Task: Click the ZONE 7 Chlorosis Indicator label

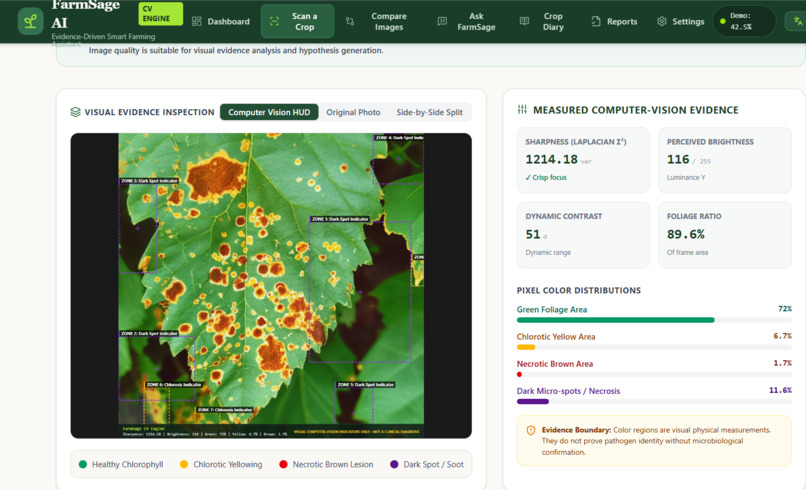Action: click(x=225, y=410)
